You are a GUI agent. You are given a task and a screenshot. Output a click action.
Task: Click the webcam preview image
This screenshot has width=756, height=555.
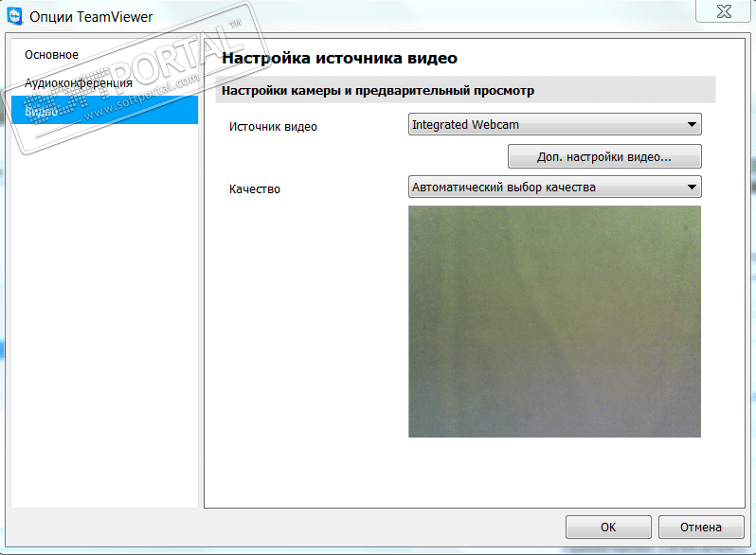point(554,322)
